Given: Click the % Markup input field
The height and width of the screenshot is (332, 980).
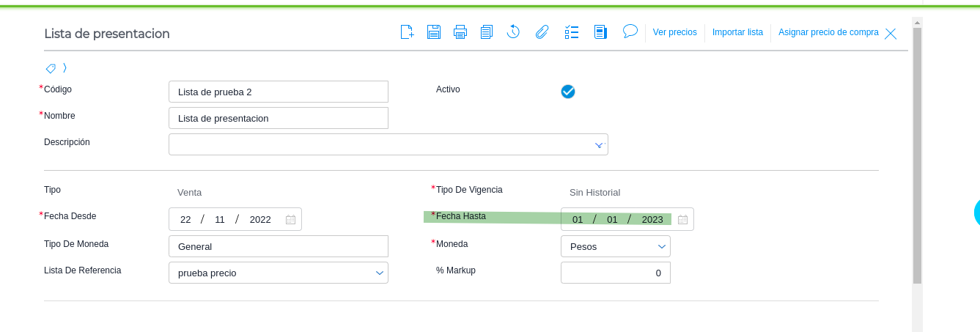Looking at the screenshot, I should pyautogui.click(x=616, y=273).
